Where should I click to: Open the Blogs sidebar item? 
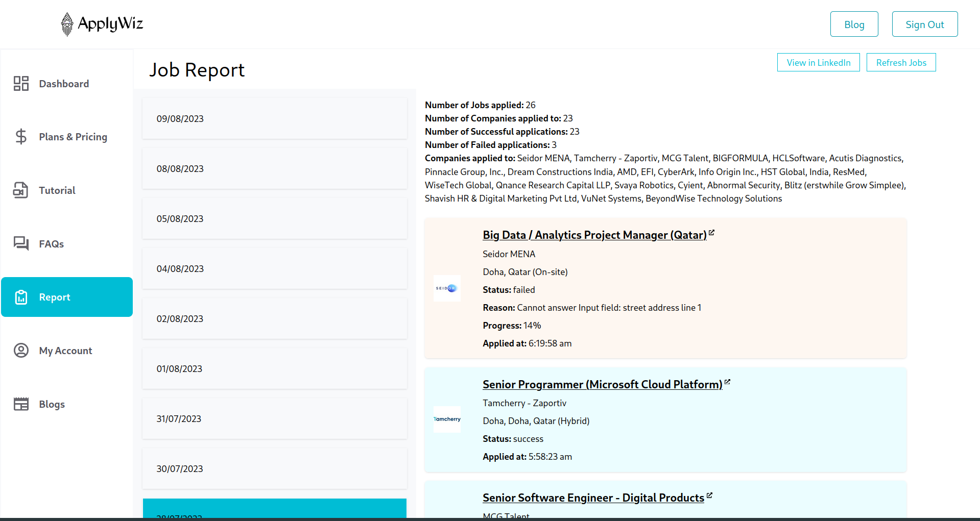pyautogui.click(x=67, y=404)
